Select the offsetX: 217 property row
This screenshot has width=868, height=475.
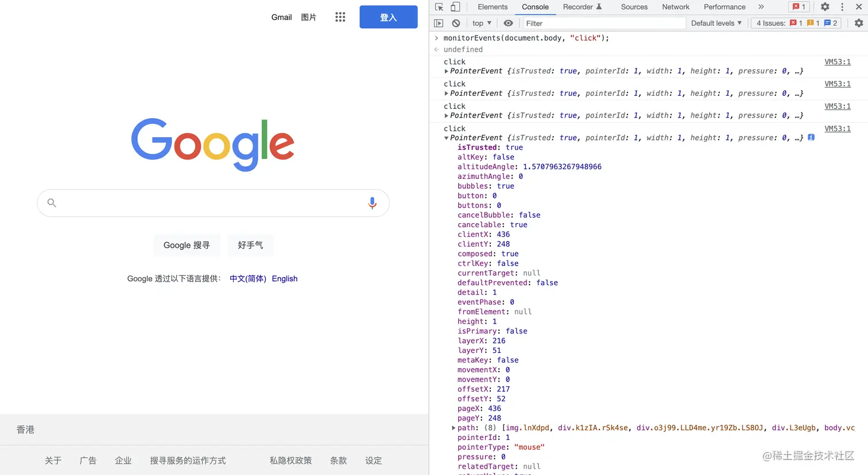coord(483,389)
